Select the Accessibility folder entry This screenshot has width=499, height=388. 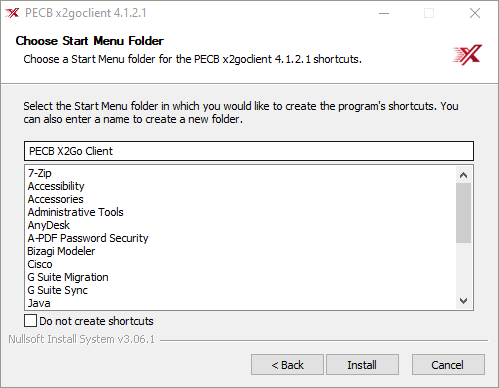click(56, 186)
